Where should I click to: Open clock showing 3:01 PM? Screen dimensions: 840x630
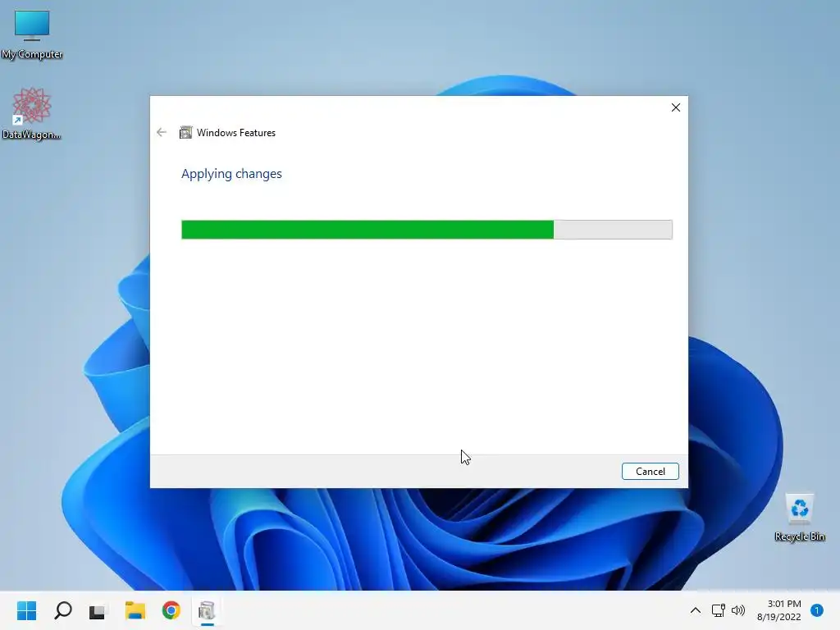click(x=779, y=610)
